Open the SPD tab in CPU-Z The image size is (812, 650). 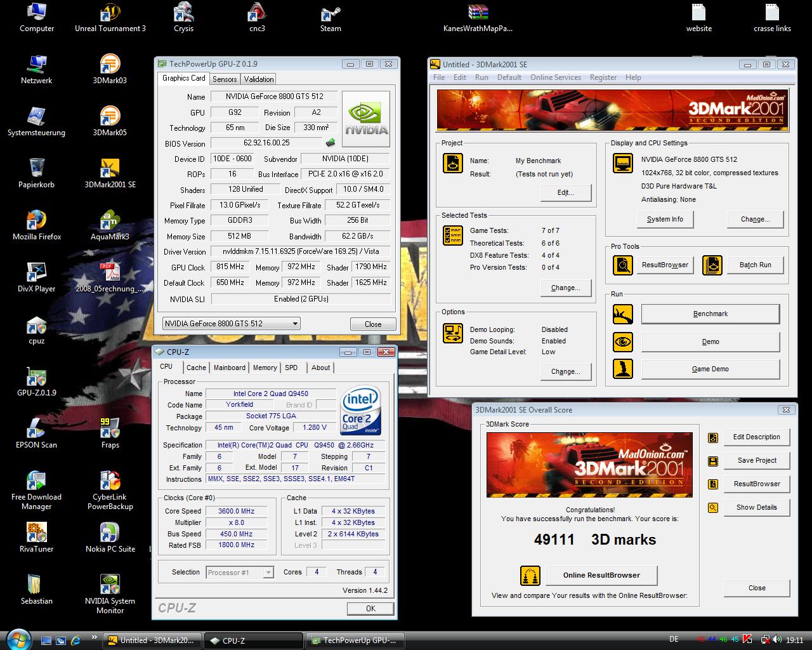291,368
